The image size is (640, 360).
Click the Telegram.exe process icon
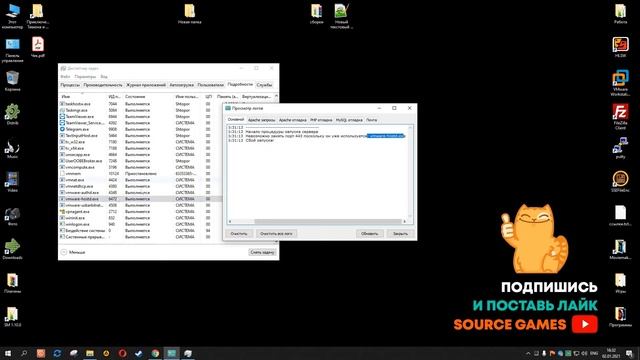tap(62, 129)
